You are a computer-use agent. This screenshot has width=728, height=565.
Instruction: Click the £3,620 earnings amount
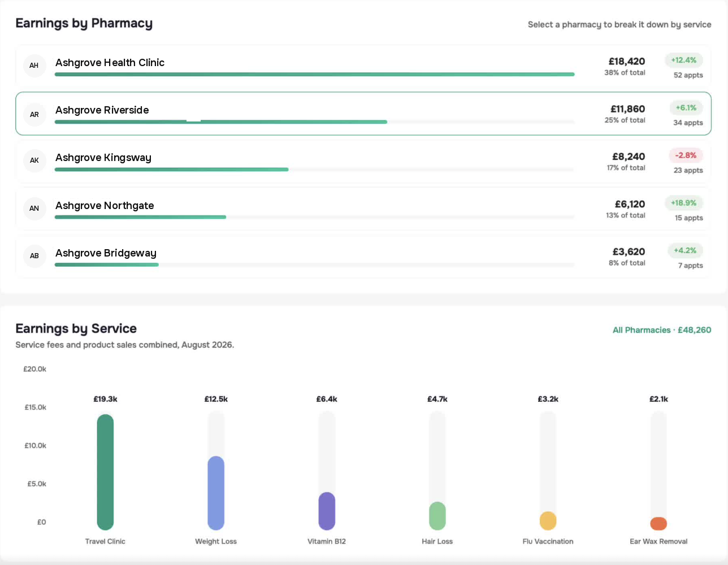(629, 251)
